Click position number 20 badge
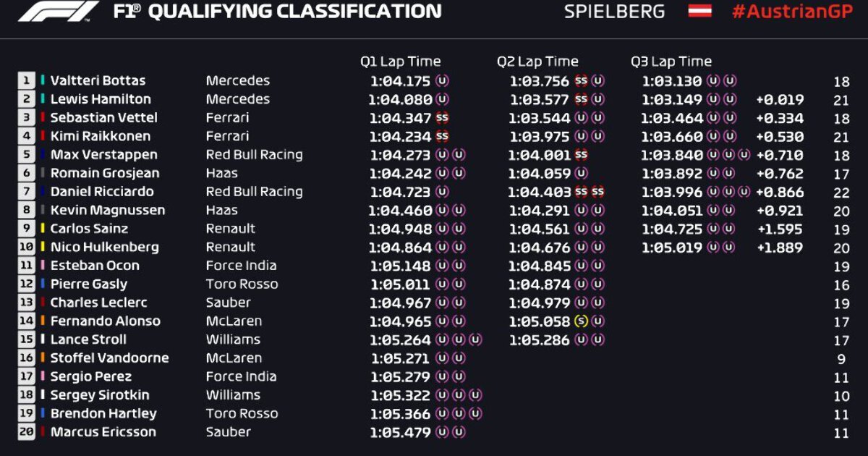 [27, 432]
